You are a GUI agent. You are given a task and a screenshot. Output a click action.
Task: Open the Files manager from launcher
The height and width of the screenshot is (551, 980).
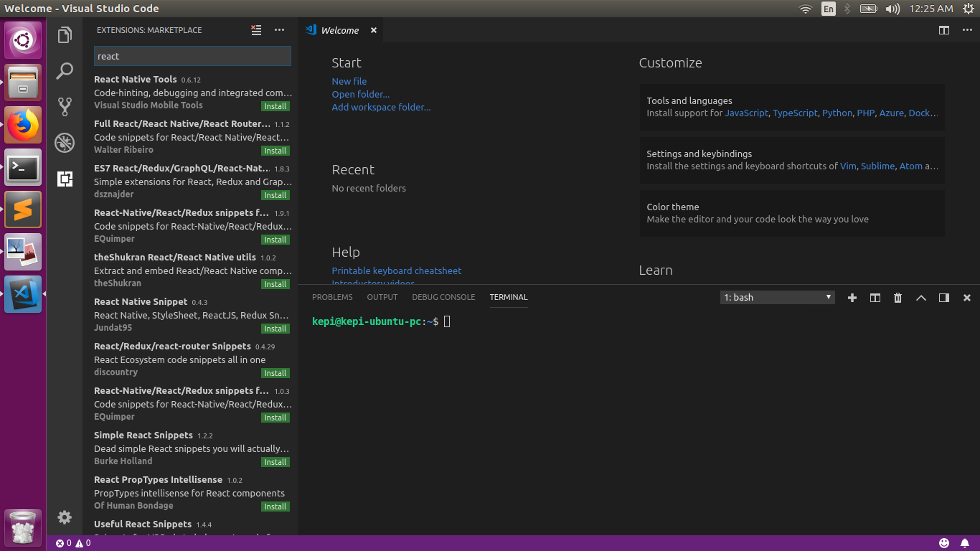23,83
